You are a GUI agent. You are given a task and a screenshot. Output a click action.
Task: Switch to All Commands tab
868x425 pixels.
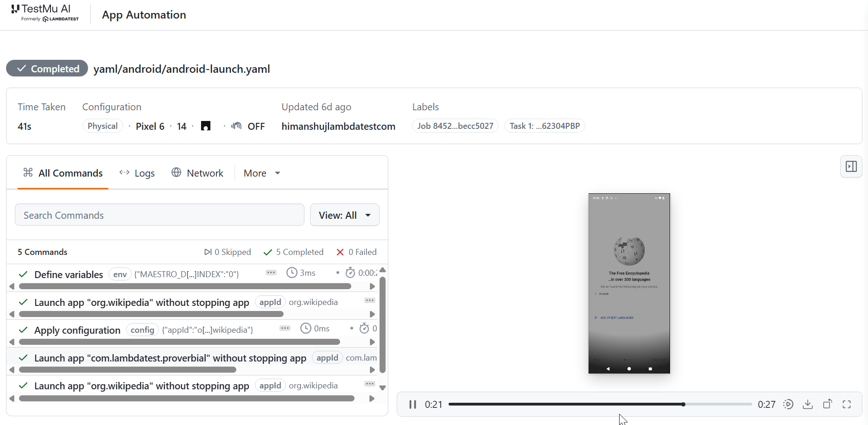[x=63, y=173]
